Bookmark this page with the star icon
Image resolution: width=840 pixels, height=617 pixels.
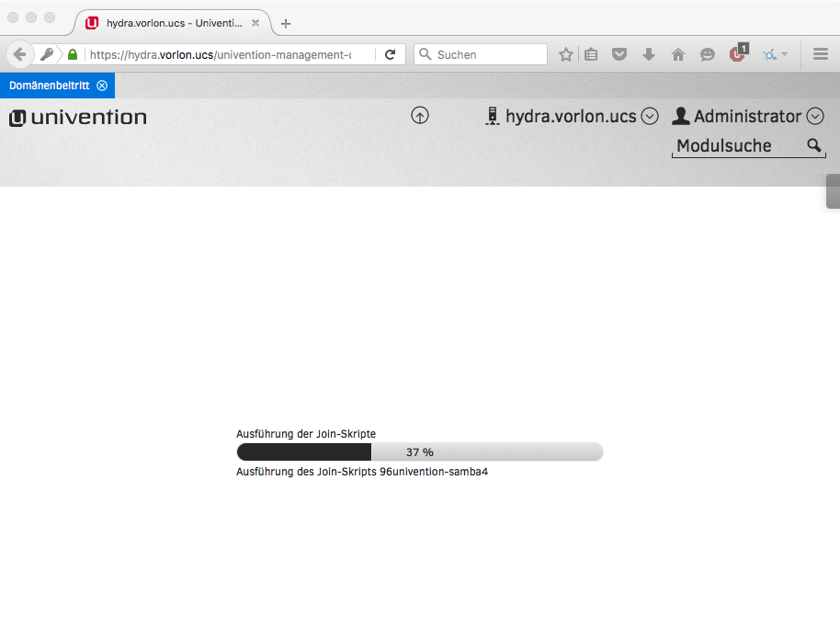coord(566,54)
